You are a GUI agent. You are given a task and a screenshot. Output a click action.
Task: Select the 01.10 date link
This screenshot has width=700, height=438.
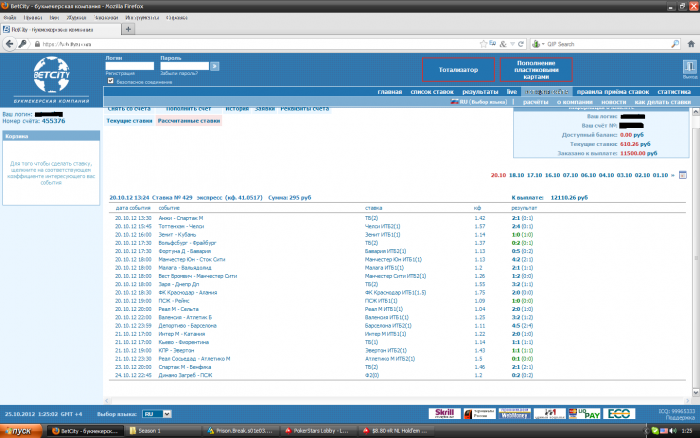click(660, 175)
